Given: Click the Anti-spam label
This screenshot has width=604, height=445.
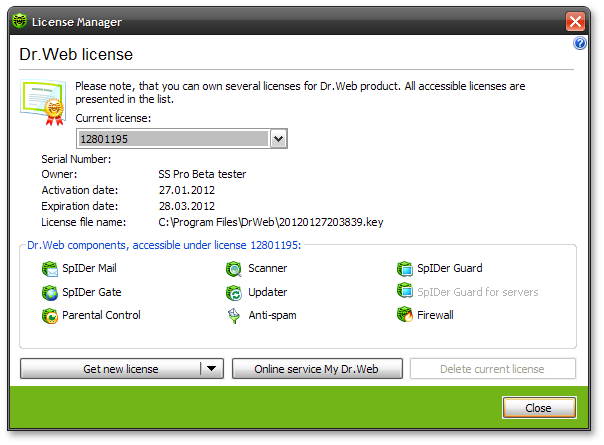Looking at the screenshot, I should 272,315.
